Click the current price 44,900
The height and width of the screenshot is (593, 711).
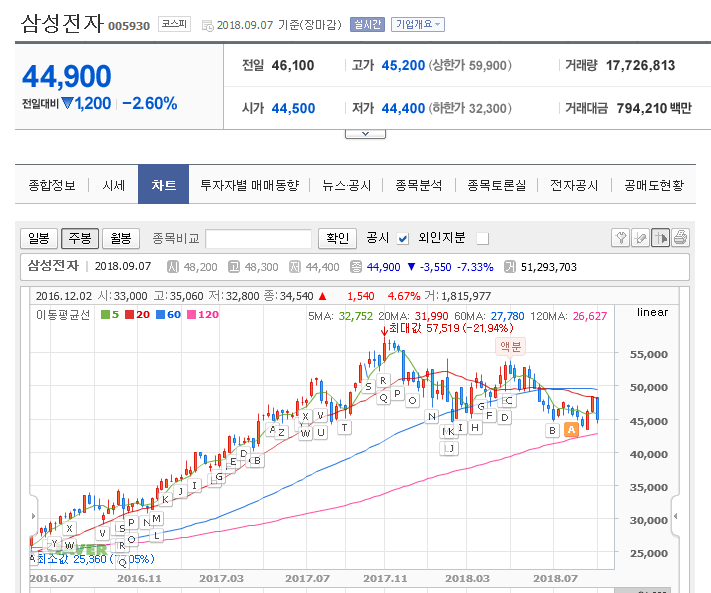[x=67, y=76]
